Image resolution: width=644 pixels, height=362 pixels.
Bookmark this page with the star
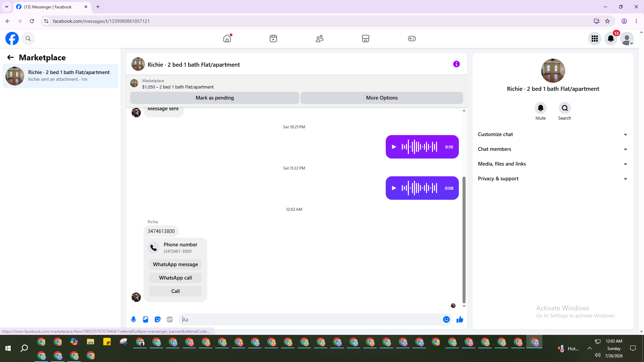607,21
